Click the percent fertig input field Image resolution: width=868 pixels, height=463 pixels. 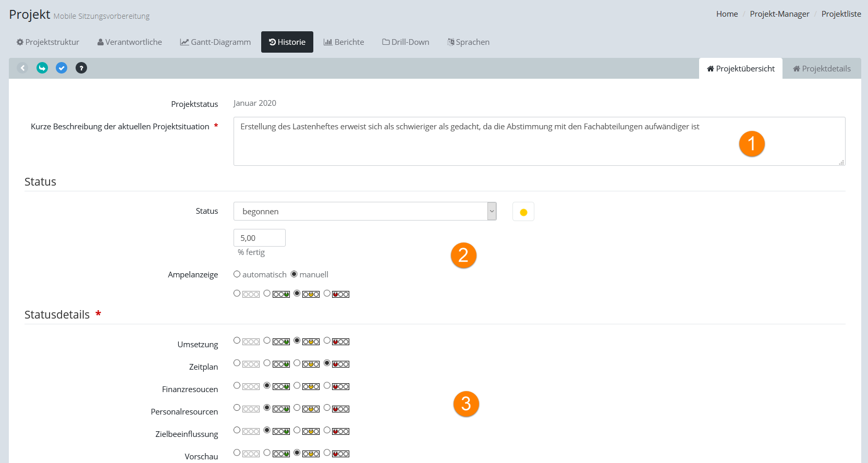click(x=260, y=238)
